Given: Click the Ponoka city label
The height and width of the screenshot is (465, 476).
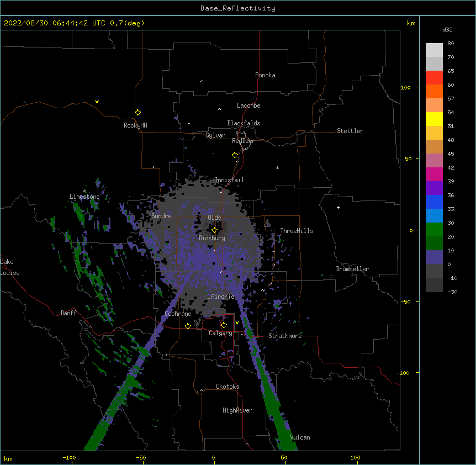Looking at the screenshot, I should point(265,75).
